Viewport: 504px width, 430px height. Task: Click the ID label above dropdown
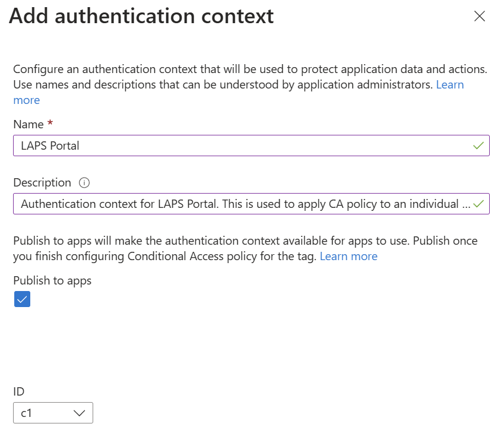click(x=20, y=391)
